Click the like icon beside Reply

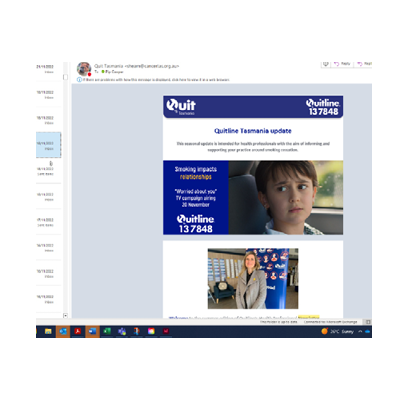pos(326,64)
